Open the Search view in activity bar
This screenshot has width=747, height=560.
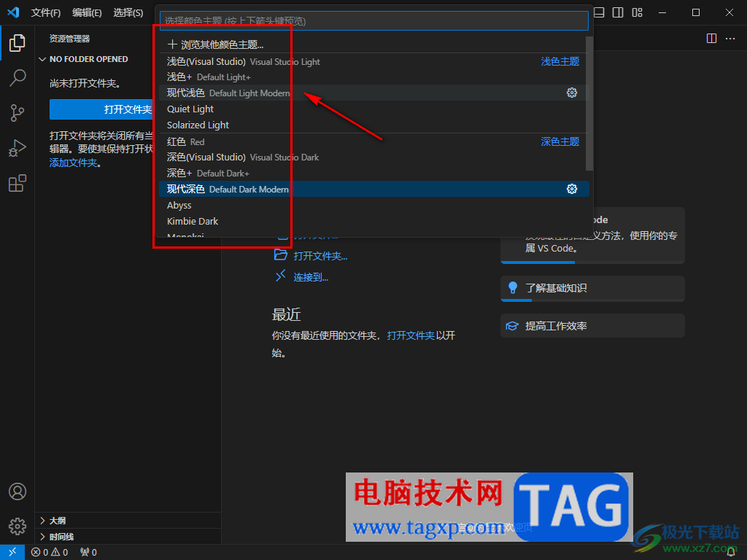[x=18, y=78]
